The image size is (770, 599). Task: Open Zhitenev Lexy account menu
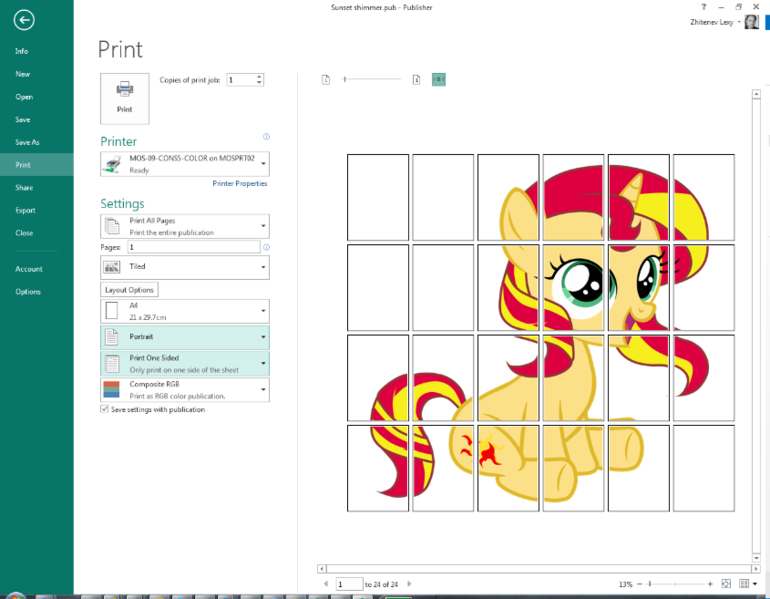(x=715, y=22)
